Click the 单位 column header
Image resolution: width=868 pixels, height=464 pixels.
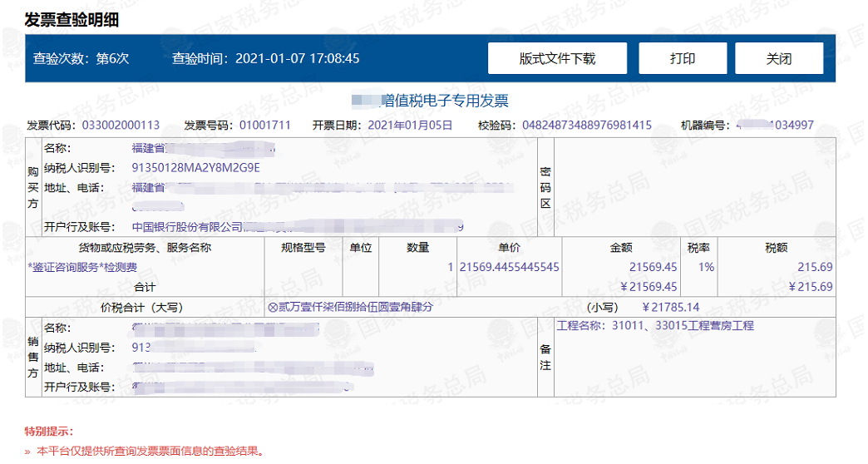pyautogui.click(x=360, y=248)
